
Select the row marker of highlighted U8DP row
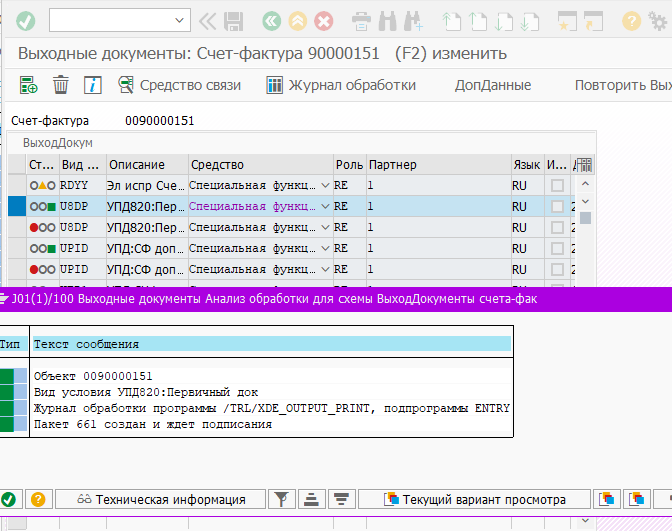17,206
